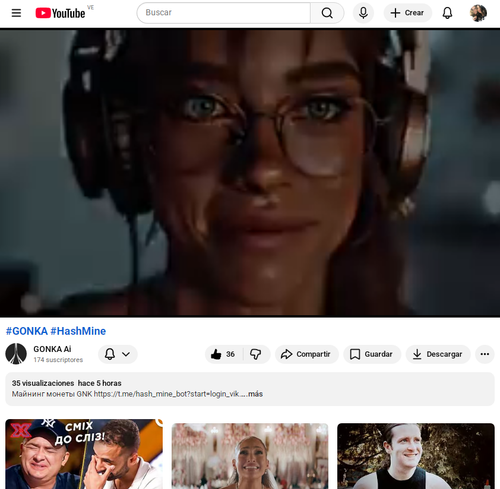The height and width of the screenshot is (489, 500).
Task: Click '35 visualizaciones' text
Action: 43,383
